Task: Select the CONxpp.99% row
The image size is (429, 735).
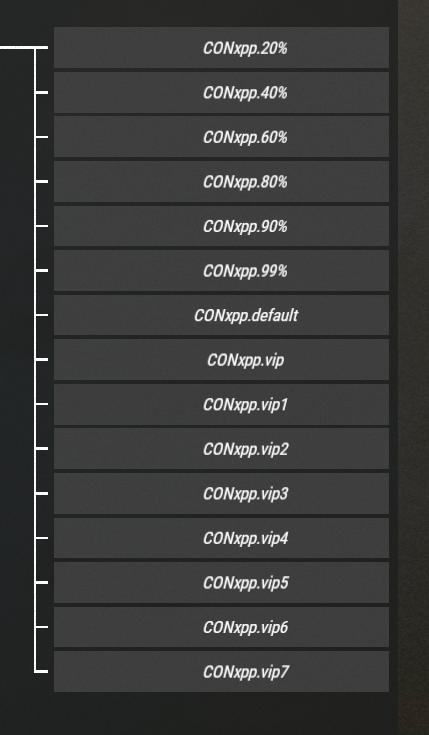Action: [x=221, y=270]
